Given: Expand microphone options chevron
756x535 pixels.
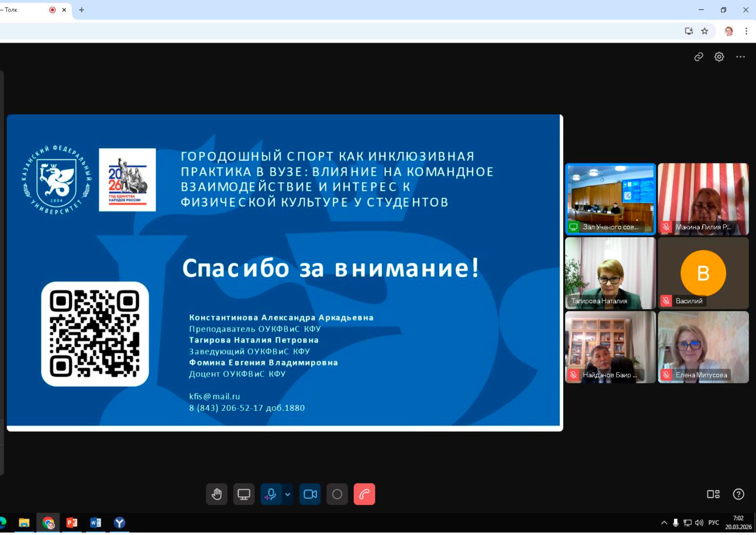Looking at the screenshot, I should pyautogui.click(x=288, y=494).
